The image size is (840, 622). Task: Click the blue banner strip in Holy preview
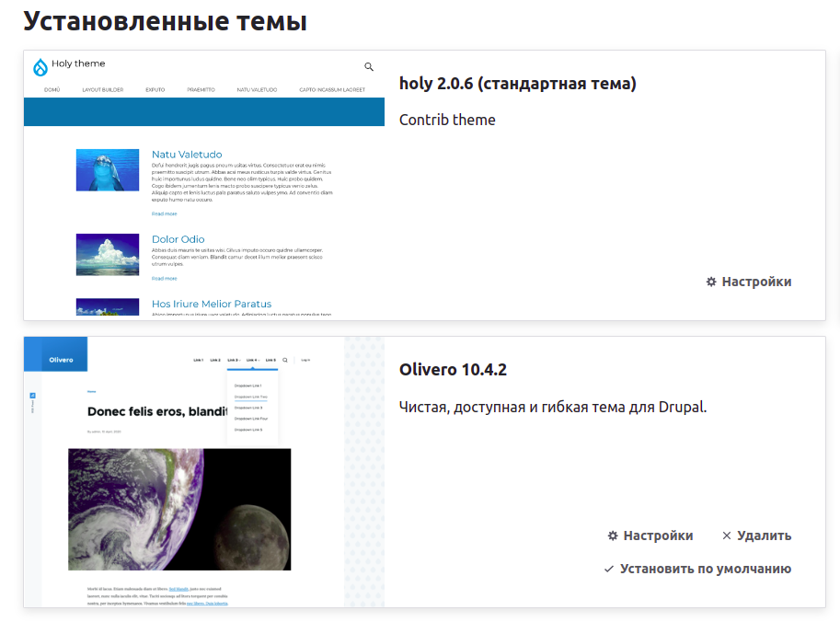(x=203, y=111)
